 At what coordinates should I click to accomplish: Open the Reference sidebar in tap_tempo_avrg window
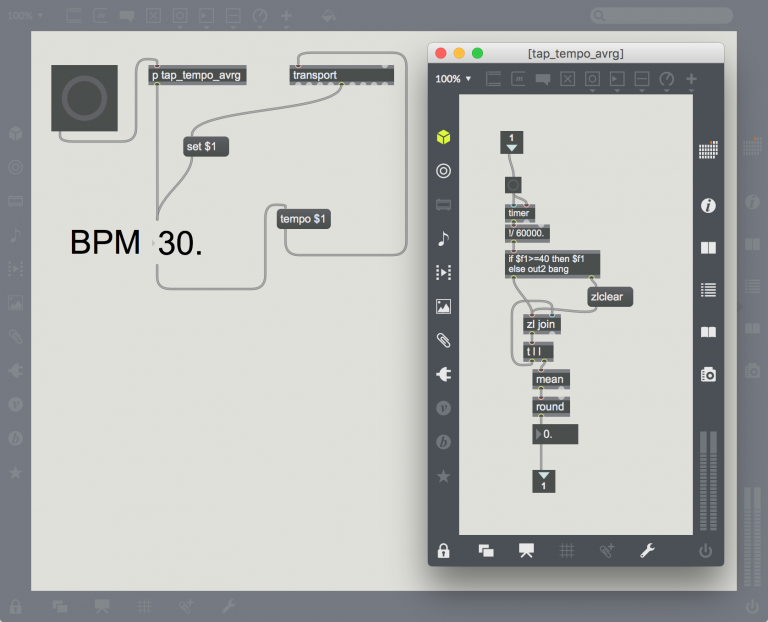708,248
